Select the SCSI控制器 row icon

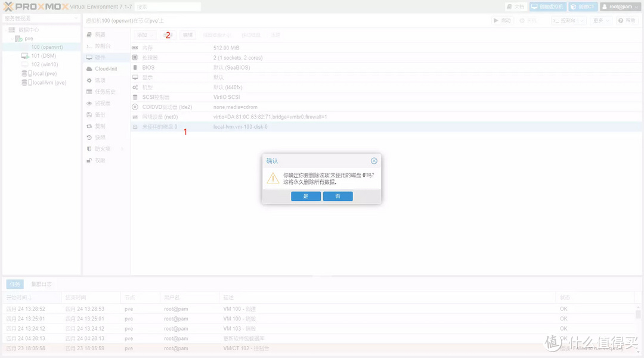point(135,97)
